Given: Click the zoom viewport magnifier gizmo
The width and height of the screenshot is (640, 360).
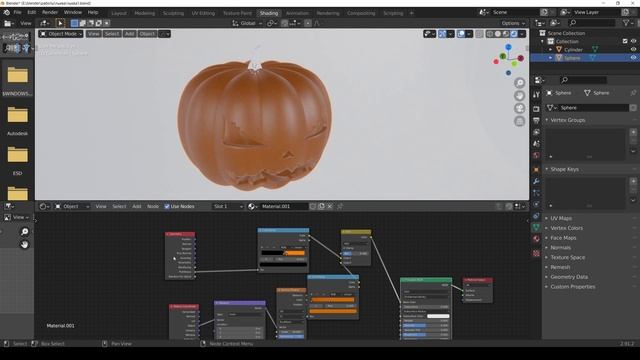Looking at the screenshot, I should coord(520,83).
